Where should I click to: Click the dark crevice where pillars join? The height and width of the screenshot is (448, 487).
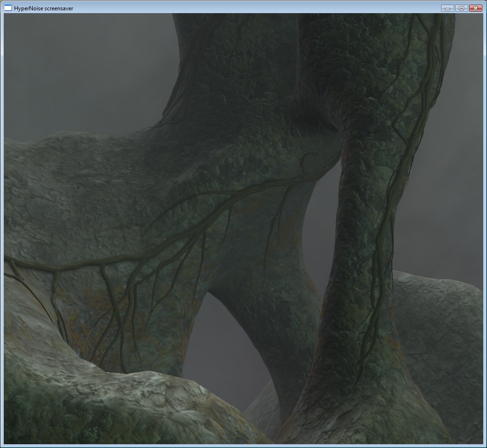(316, 119)
